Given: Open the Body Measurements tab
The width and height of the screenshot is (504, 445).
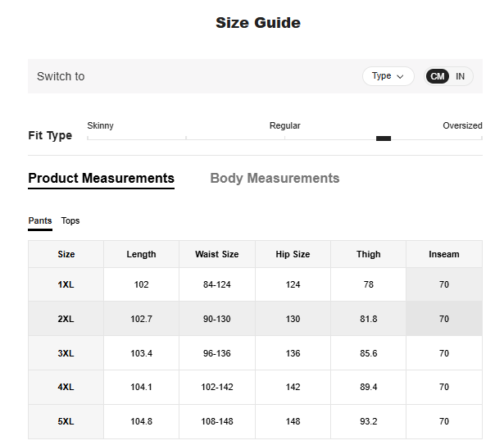Looking at the screenshot, I should [x=275, y=178].
